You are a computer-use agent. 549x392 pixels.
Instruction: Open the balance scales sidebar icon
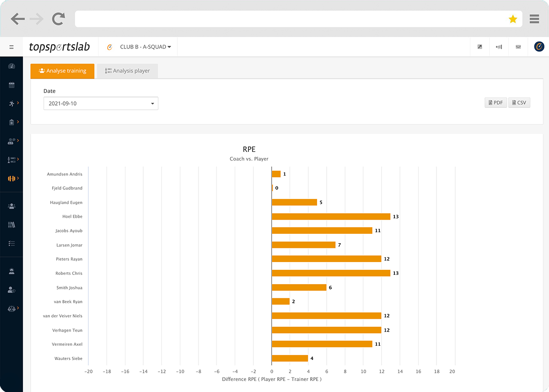[x=11, y=309]
